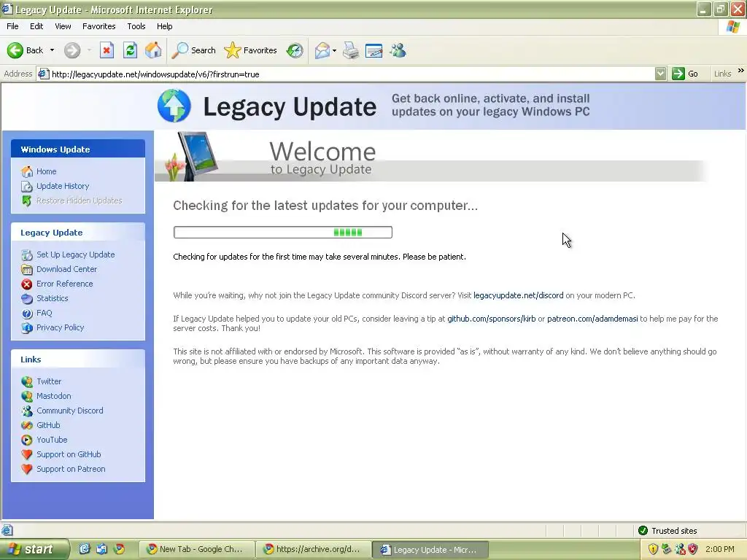Open the Windows Start button
747x560 pixels.
click(x=34, y=549)
